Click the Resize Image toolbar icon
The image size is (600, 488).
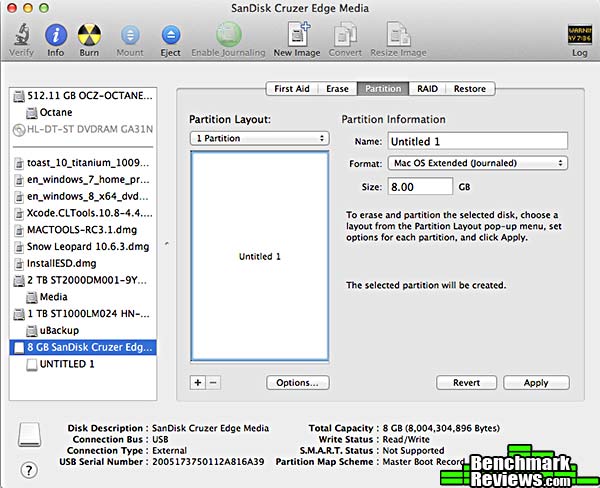point(398,34)
